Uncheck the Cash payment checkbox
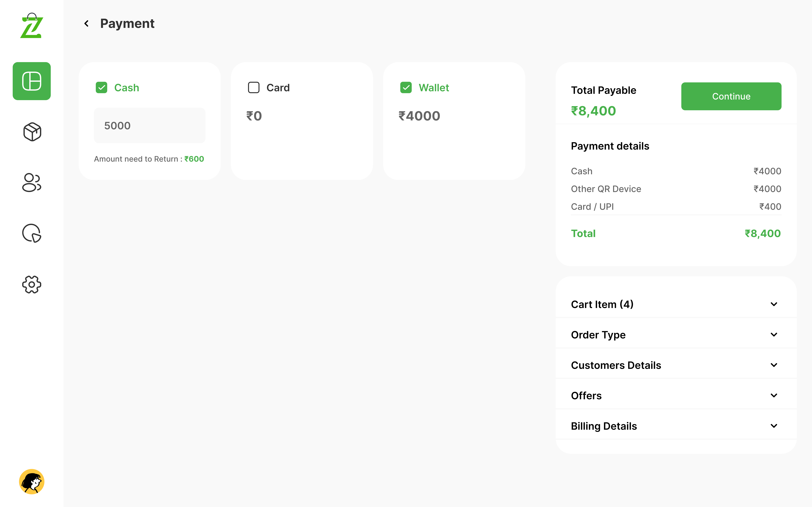This screenshot has height=507, width=812. (101, 87)
